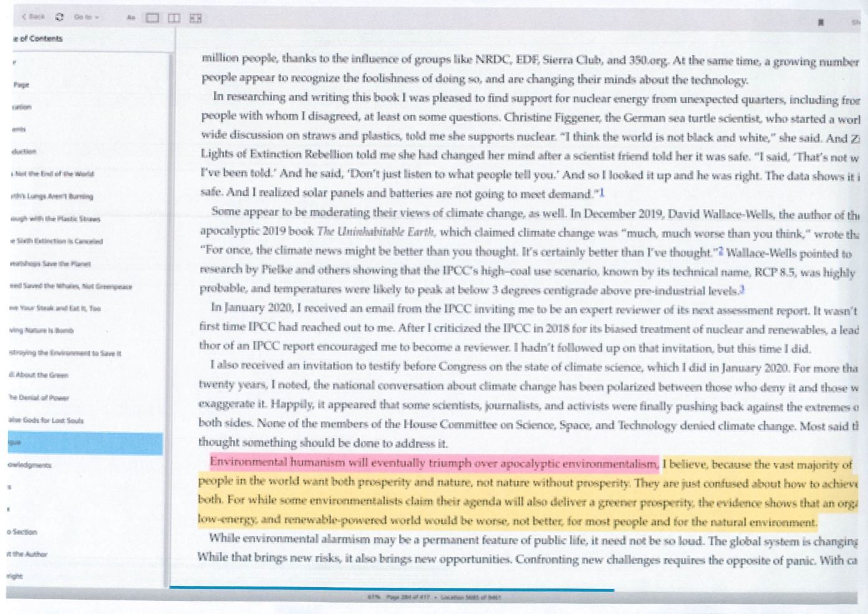
Task: Open footnote 1 link after 'meet demand'
Action: point(602,194)
